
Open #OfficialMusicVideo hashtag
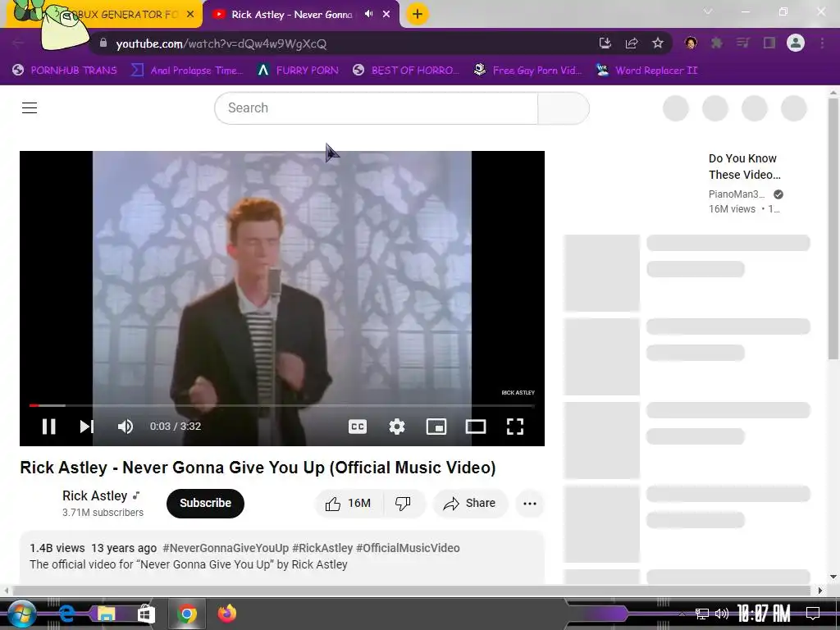[x=408, y=548]
